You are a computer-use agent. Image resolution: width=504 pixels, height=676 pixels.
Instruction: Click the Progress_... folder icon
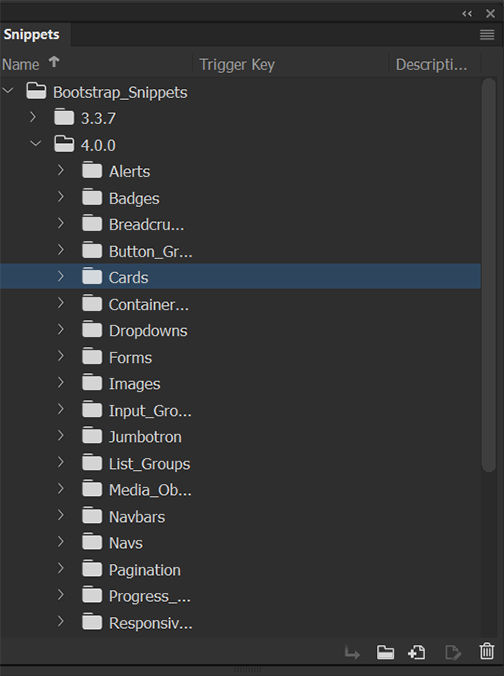point(92,595)
